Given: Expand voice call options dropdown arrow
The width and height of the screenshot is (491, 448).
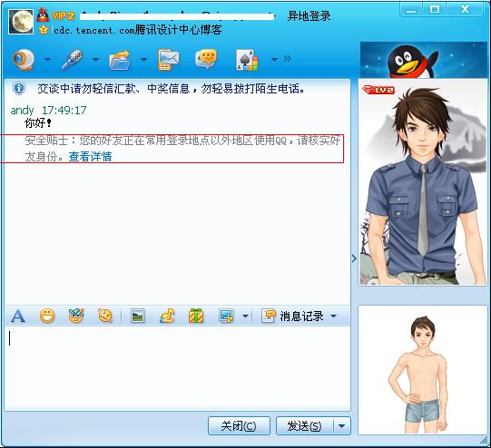Looking at the screenshot, I should coord(96,59).
